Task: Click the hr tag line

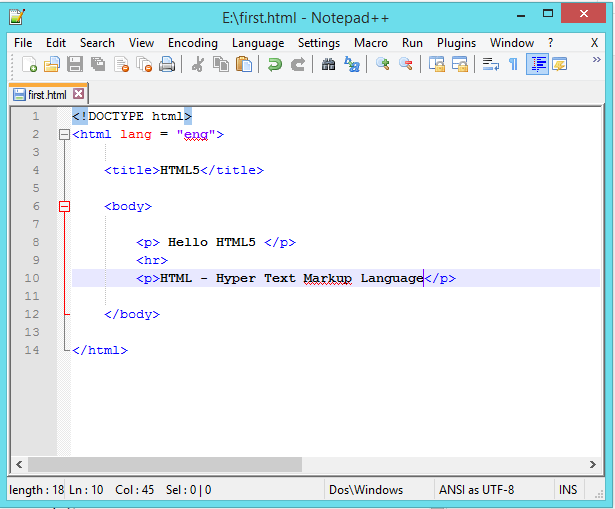Action: click(x=152, y=260)
